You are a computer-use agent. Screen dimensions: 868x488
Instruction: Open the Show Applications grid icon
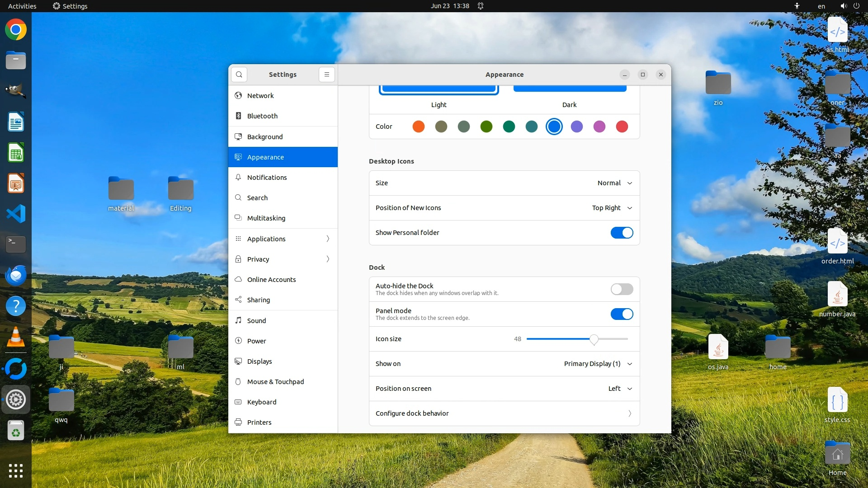pyautogui.click(x=16, y=470)
